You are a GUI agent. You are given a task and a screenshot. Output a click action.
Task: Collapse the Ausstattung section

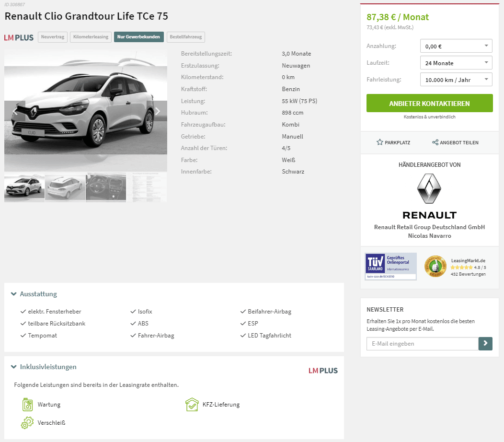click(34, 294)
